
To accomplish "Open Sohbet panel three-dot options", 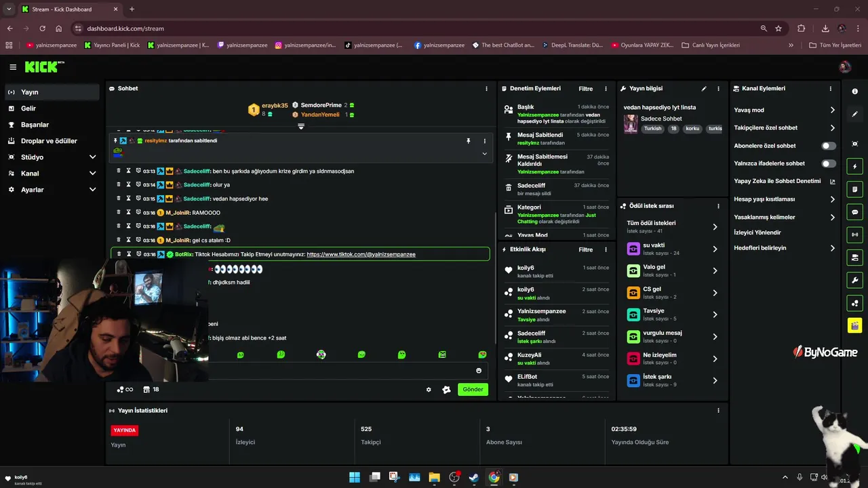I will [x=486, y=89].
